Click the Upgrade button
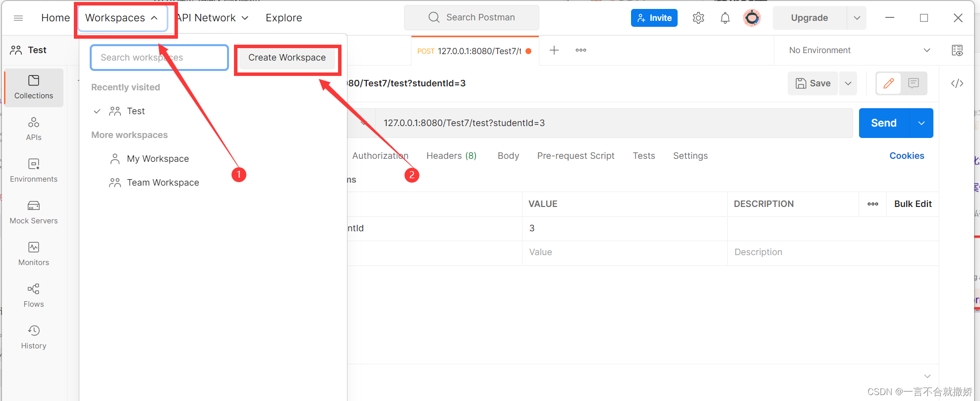 pos(809,18)
